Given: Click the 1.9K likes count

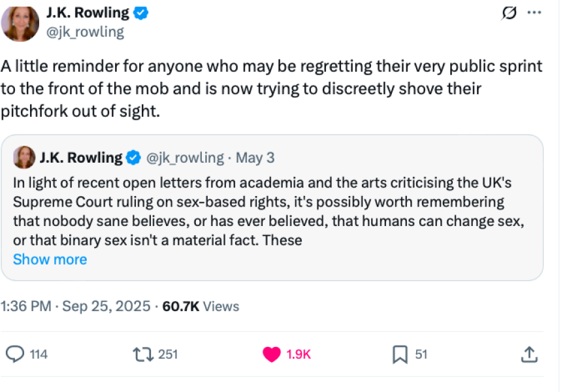Looking at the screenshot, I should (x=299, y=354).
